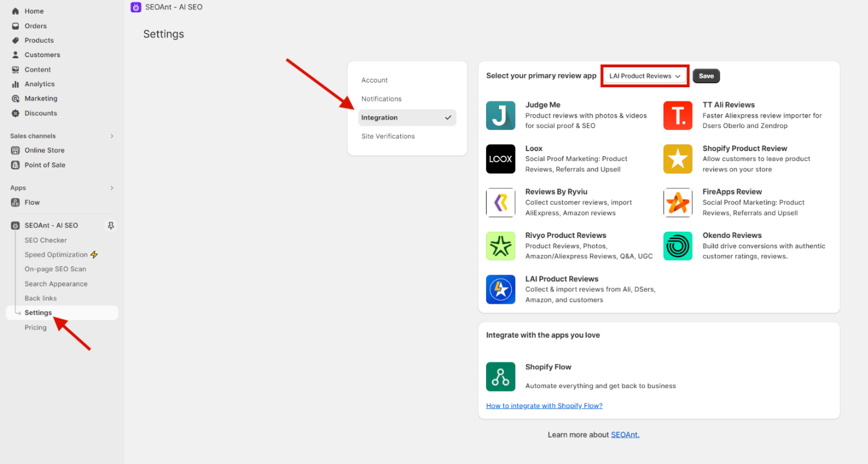Open Speed Optimization in the sidebar
Viewport: 868px width, 464px height.
56,255
